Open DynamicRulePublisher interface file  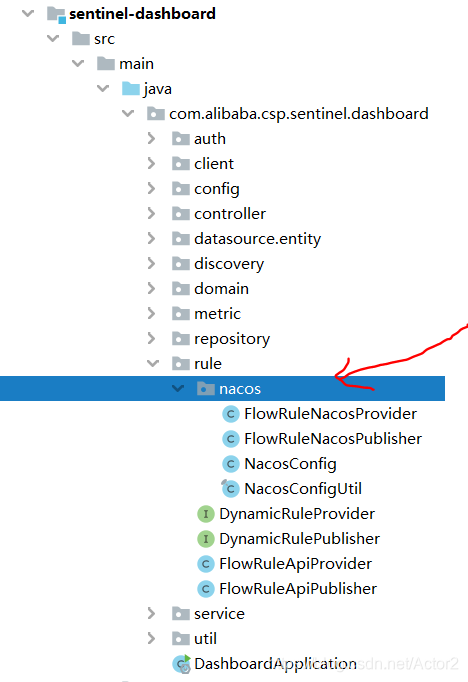click(x=300, y=539)
